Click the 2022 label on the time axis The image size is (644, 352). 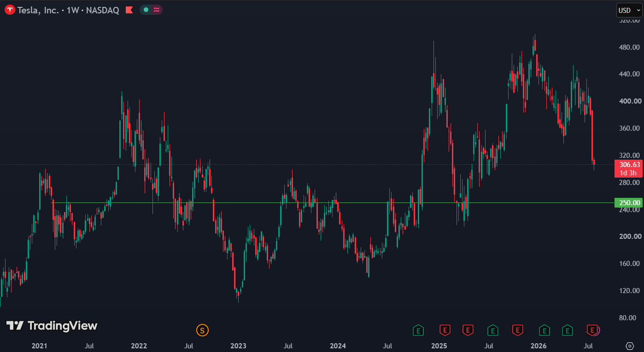click(139, 346)
